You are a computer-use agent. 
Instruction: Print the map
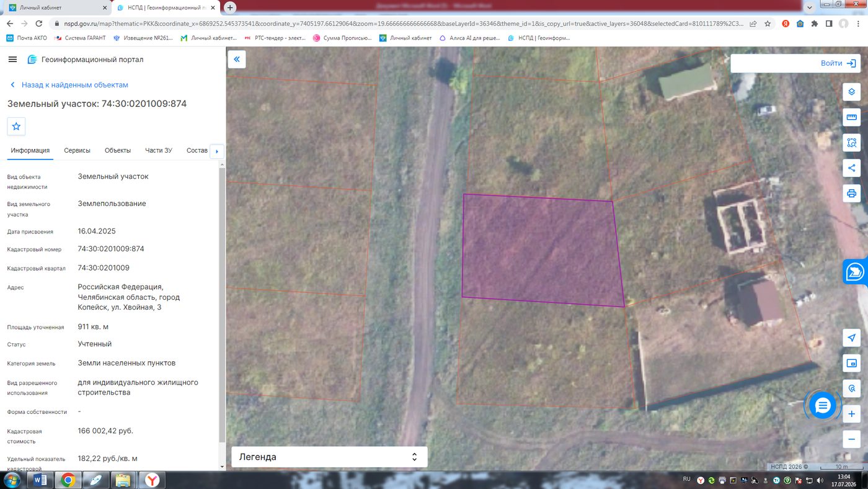(x=851, y=194)
